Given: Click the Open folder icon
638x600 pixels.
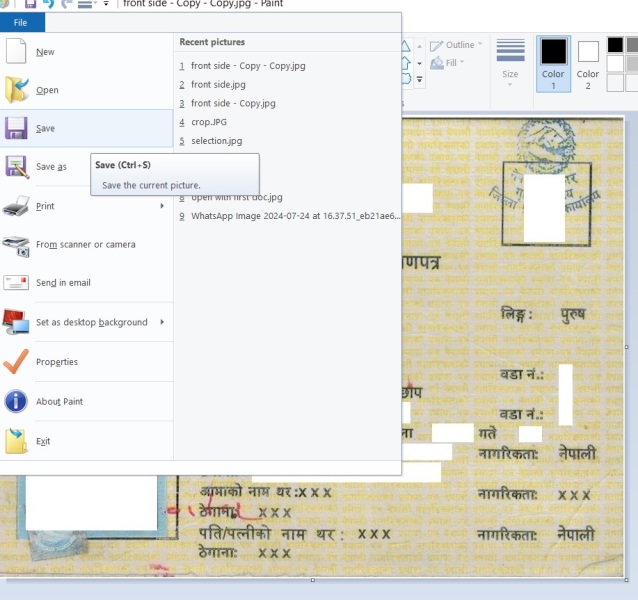Looking at the screenshot, I should (16, 90).
